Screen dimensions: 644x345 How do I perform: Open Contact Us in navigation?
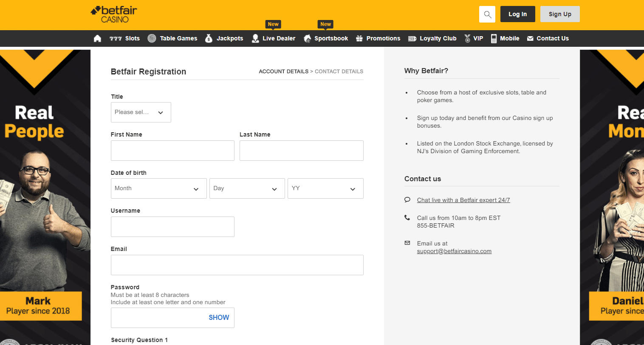click(553, 38)
